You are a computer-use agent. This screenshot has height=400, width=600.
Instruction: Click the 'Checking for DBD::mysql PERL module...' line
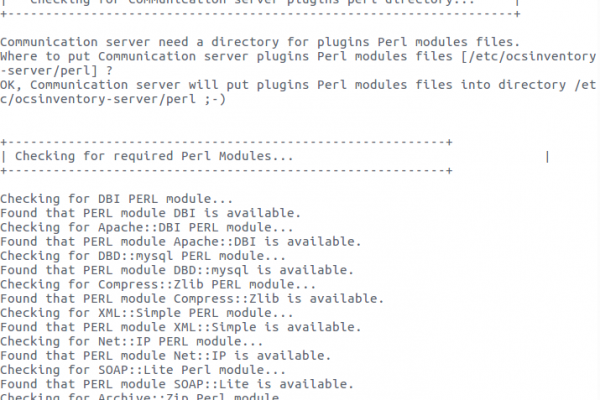tap(143, 256)
